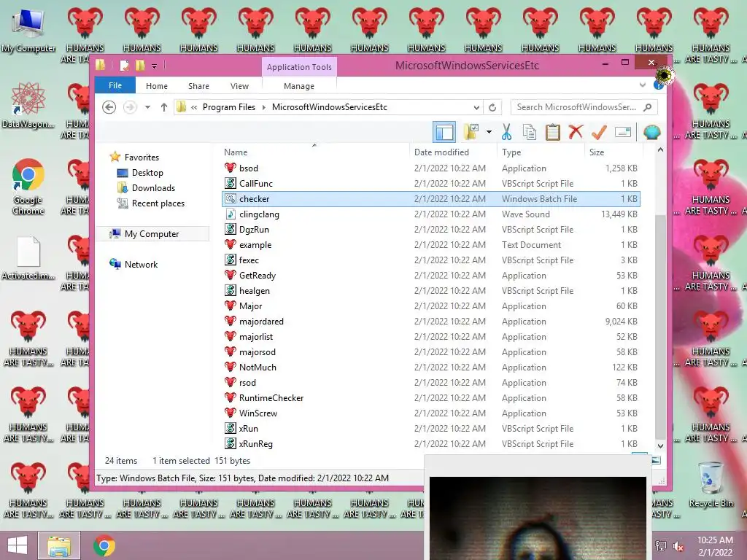This screenshot has height=560, width=747.
Task: Click the scroll down arrow of file list
Action: 660,446
